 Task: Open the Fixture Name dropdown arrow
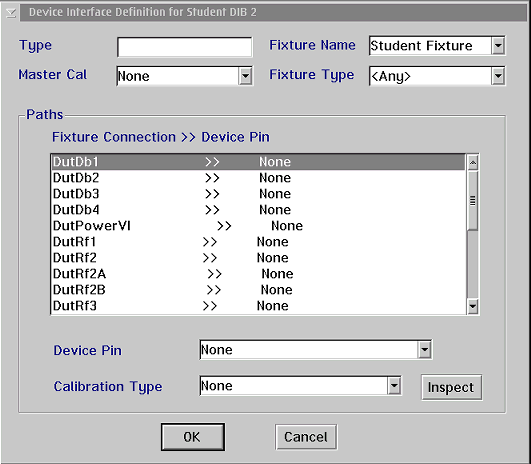pyautogui.click(x=498, y=45)
